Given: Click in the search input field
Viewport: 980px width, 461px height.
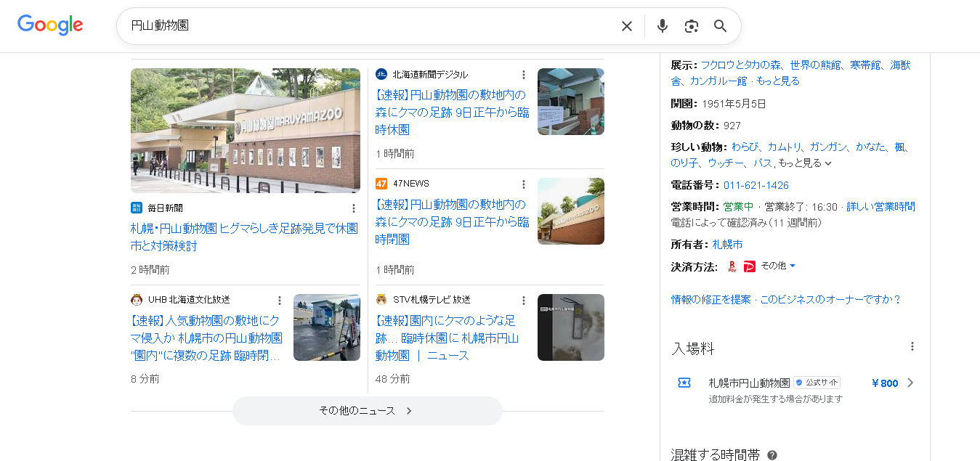Looking at the screenshot, I should (x=363, y=26).
